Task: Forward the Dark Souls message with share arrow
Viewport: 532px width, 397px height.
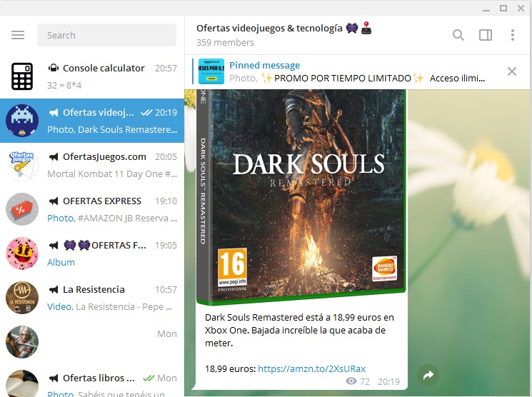Action: pos(428,376)
